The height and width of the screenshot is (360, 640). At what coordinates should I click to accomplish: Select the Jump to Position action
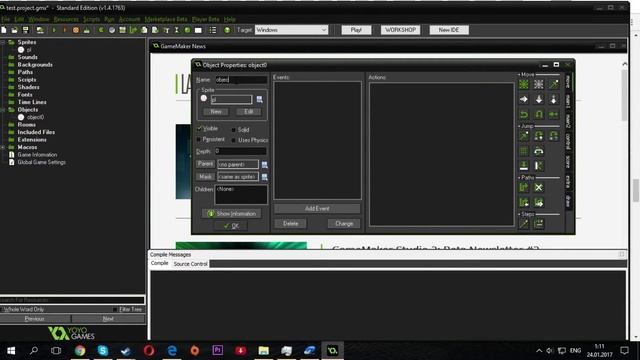pos(524,136)
